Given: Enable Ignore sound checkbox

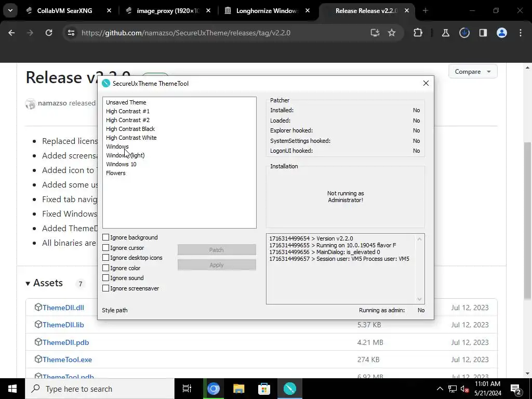Looking at the screenshot, I should coord(106,278).
